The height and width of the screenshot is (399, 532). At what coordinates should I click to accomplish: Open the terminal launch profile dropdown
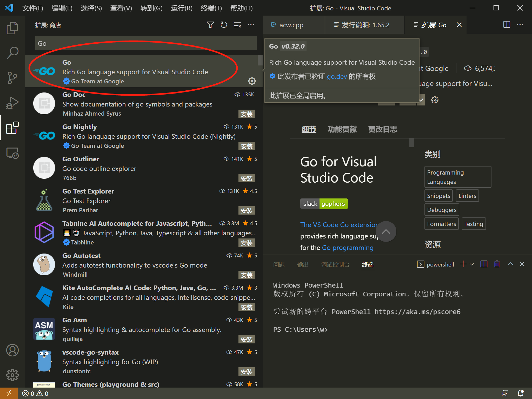click(472, 264)
